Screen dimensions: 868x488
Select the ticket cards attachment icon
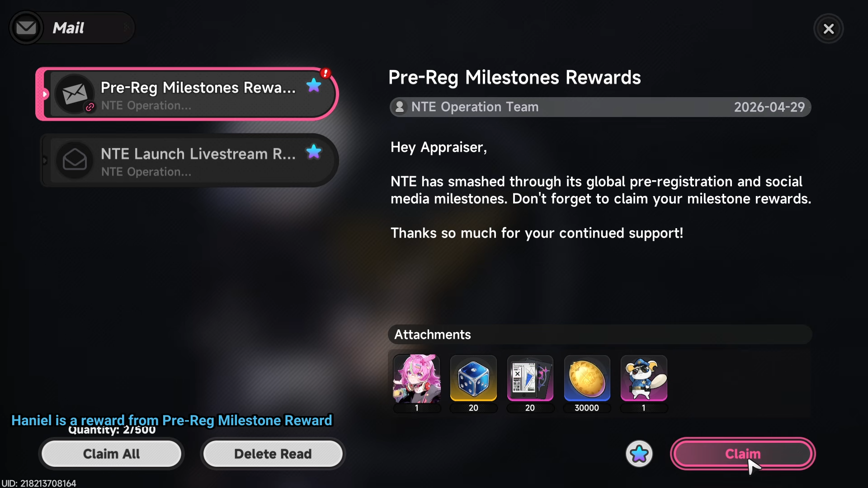click(x=530, y=379)
